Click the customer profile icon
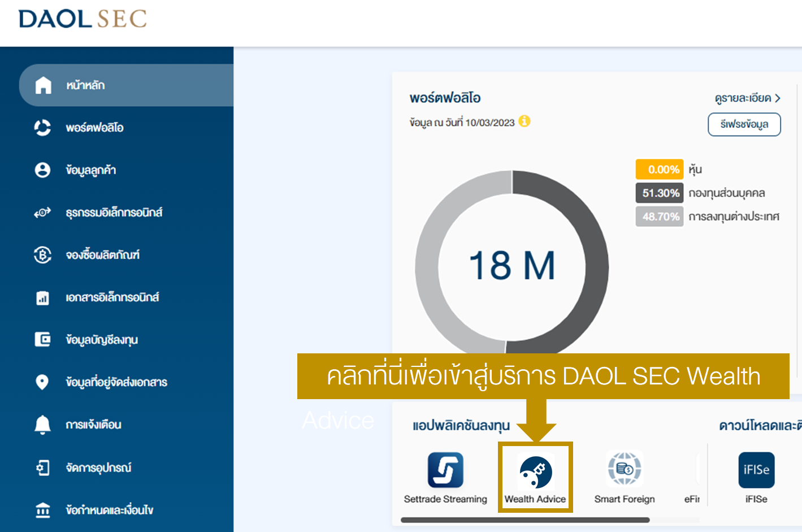The image size is (802, 532). (42, 170)
